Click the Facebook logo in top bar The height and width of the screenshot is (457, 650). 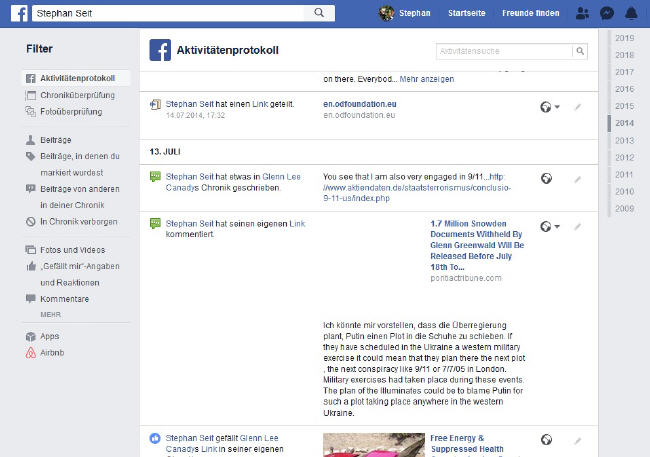point(17,13)
